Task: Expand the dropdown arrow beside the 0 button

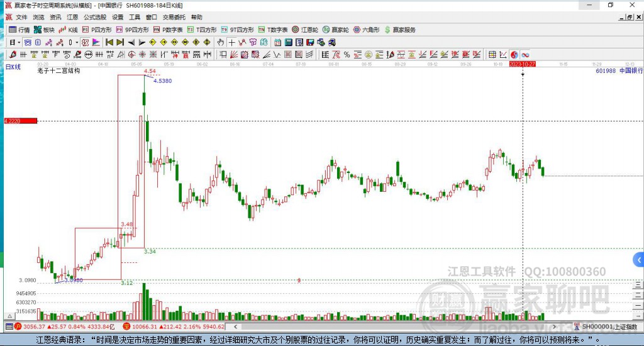Action: click(77, 42)
